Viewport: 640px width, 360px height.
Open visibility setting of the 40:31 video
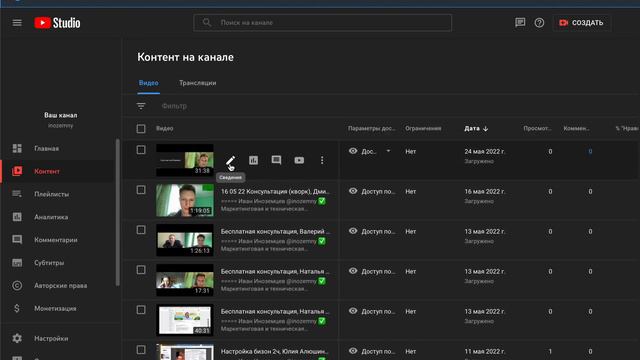pyautogui.click(x=372, y=311)
